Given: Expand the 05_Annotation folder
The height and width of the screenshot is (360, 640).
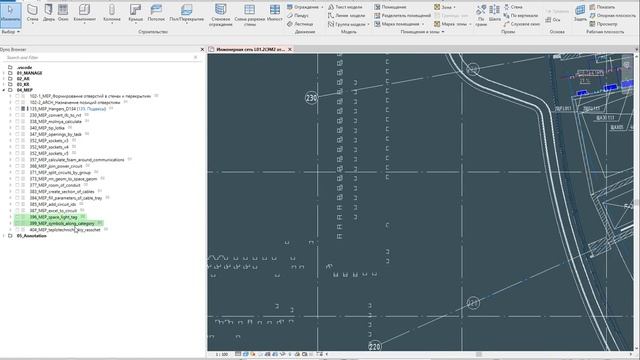Looking at the screenshot, I should click(x=4, y=236).
